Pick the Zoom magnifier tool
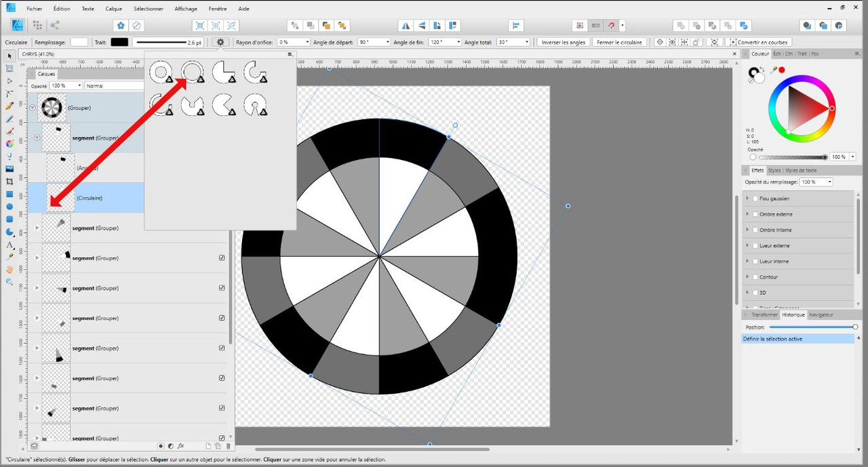The image size is (868, 467). point(9,281)
